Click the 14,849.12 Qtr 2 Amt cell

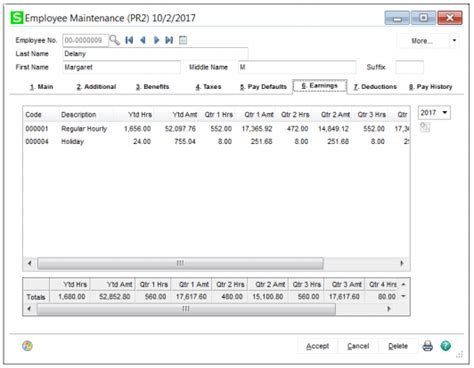point(333,129)
